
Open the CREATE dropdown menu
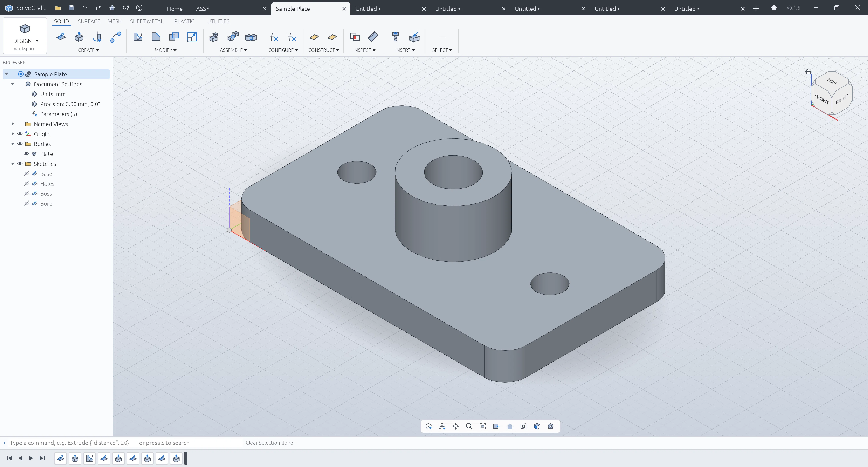(88, 50)
